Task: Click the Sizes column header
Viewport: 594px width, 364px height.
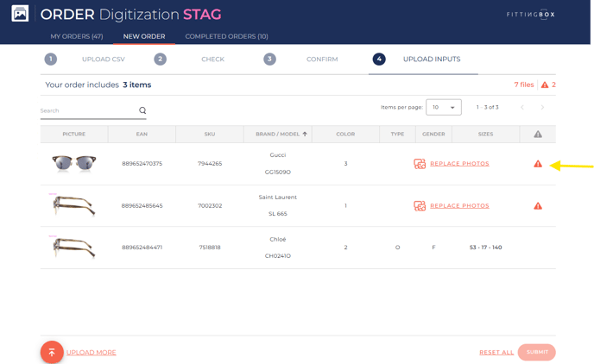Action: coord(485,134)
